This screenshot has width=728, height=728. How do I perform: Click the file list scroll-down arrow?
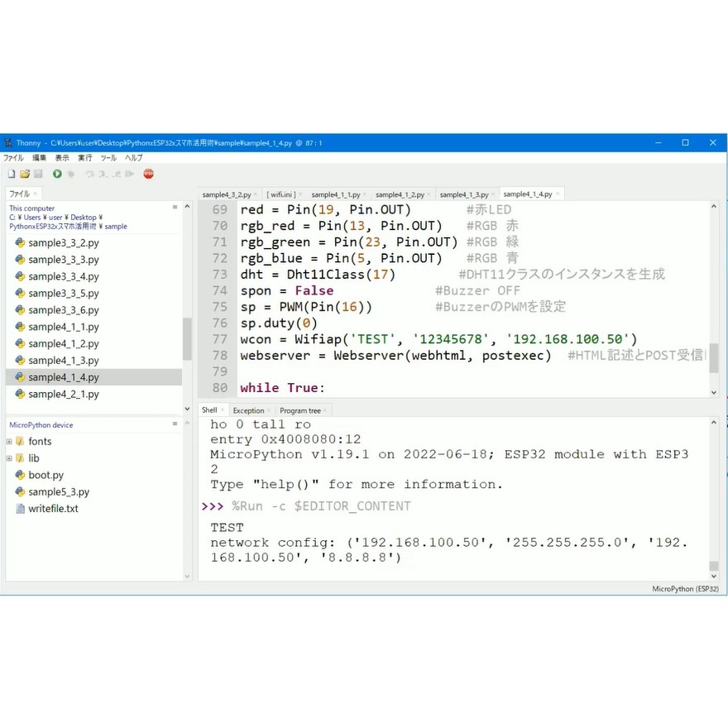(x=187, y=409)
